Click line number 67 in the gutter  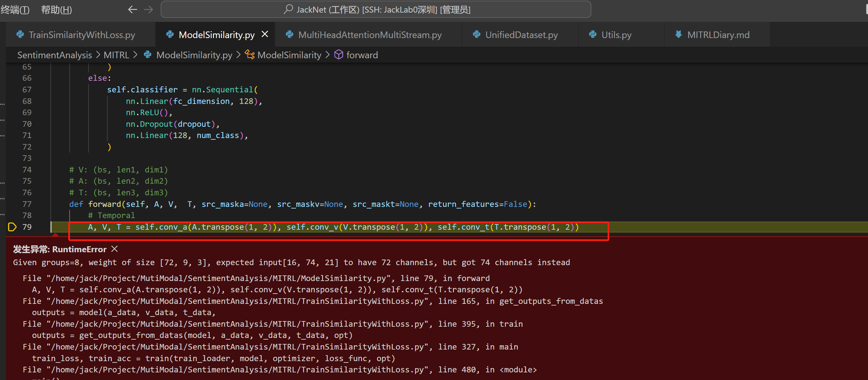[x=27, y=89]
